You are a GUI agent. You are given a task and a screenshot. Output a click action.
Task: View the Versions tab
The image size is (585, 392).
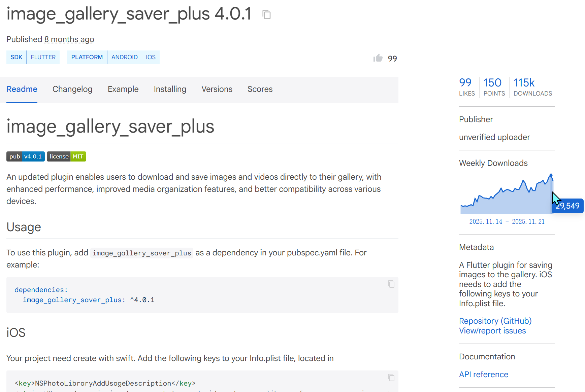click(x=217, y=89)
